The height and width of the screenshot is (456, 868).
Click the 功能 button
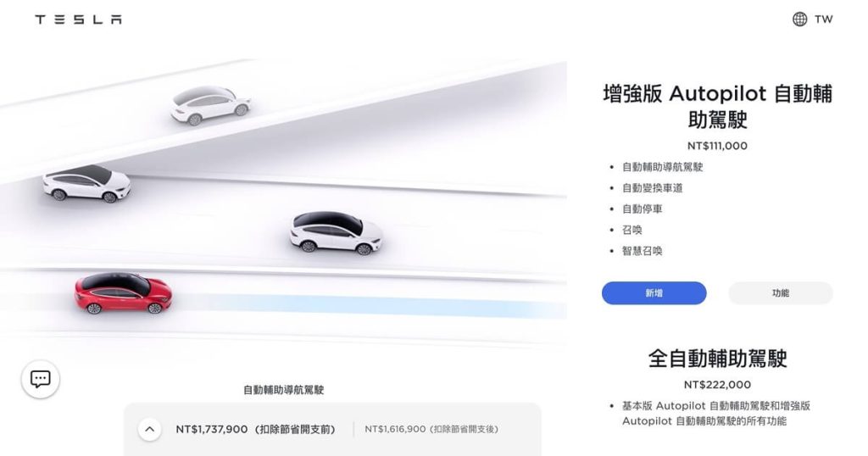[781, 293]
